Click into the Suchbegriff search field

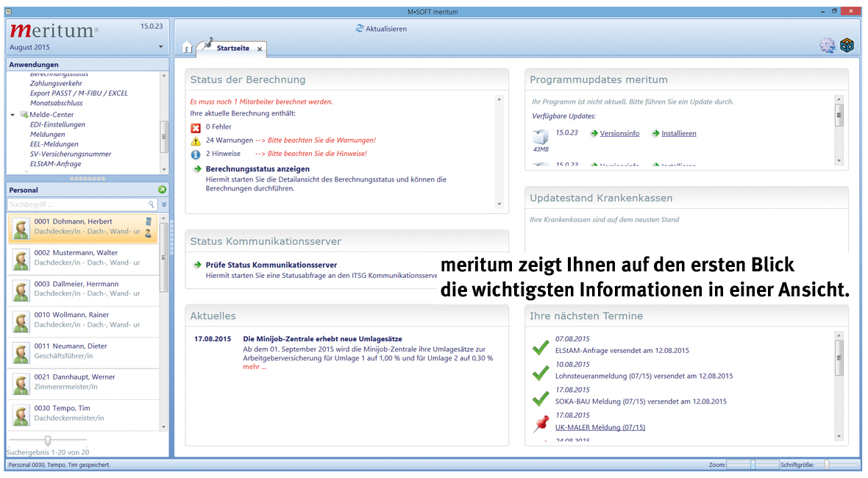[x=77, y=204]
